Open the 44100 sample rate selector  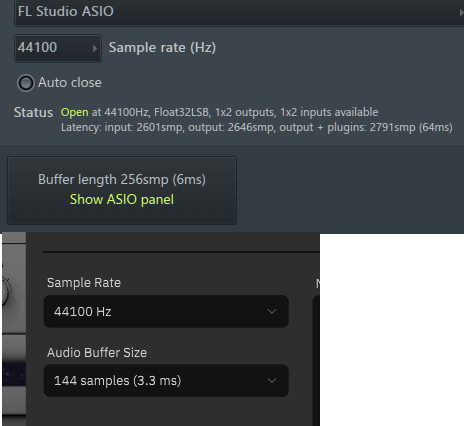[x=58, y=48]
